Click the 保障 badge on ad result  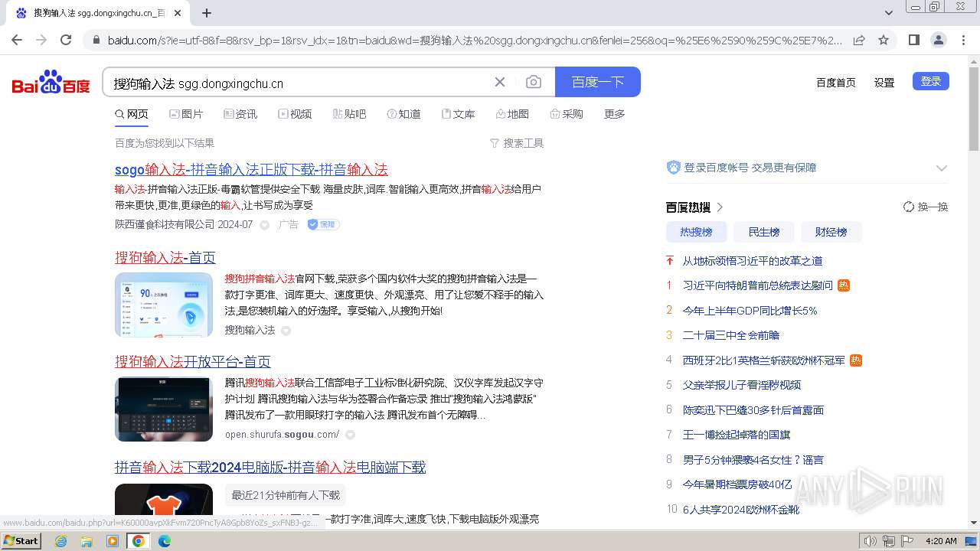pos(323,224)
